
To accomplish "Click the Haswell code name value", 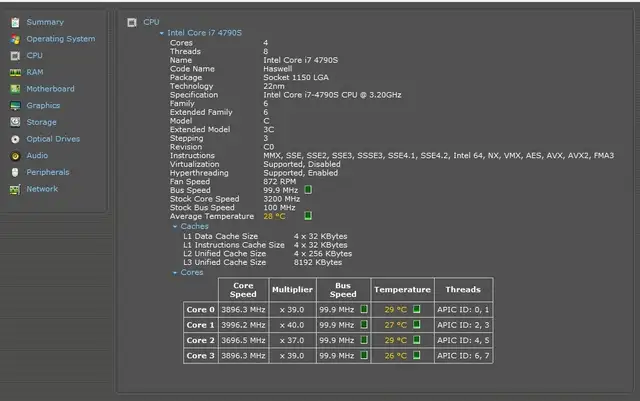I will 278,69.
